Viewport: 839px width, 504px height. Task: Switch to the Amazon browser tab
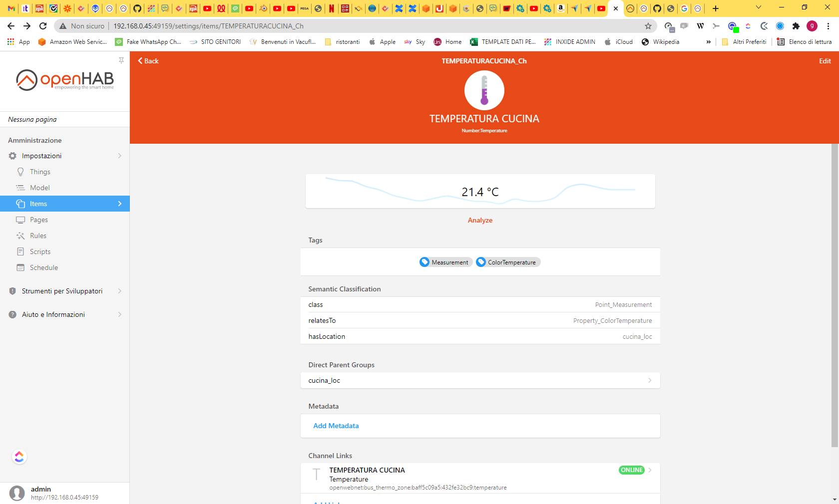pos(561,8)
